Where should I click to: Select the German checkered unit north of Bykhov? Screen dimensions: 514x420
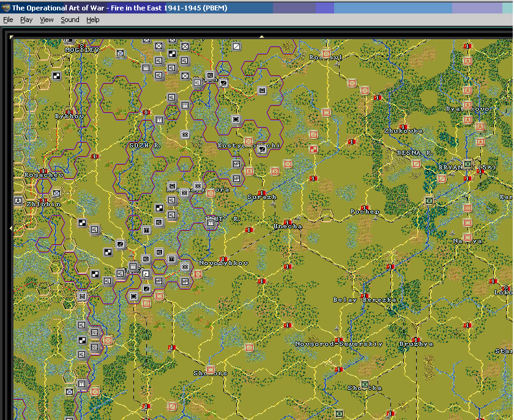tap(56, 76)
